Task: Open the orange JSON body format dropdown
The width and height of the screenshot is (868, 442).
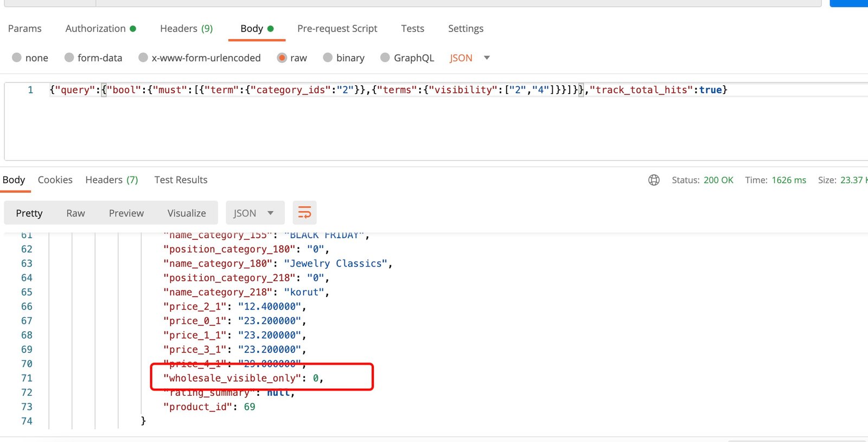Action: pyautogui.click(x=469, y=58)
